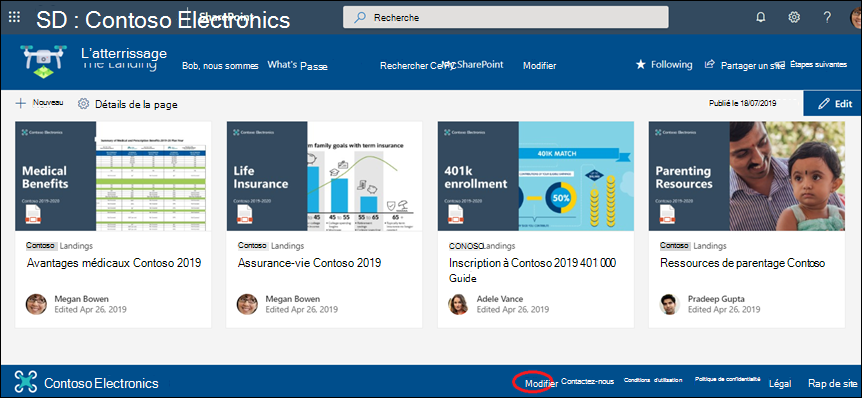Open the settings gear icon
This screenshot has height=398, width=862.
pos(794,17)
